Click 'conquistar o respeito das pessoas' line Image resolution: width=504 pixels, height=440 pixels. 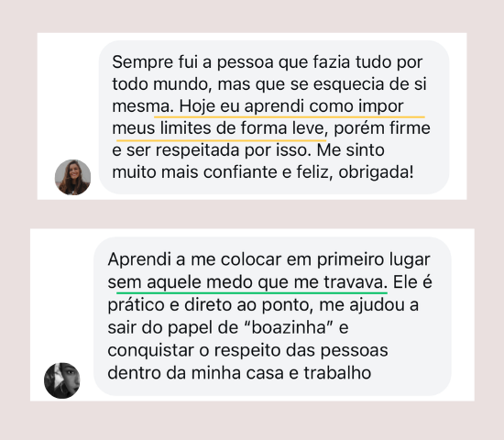tap(247, 350)
